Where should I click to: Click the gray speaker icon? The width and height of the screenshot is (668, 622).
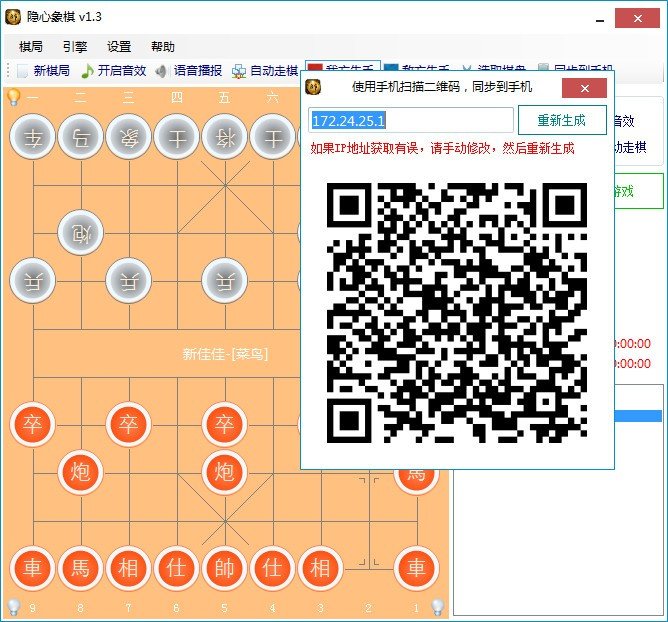[x=161, y=71]
